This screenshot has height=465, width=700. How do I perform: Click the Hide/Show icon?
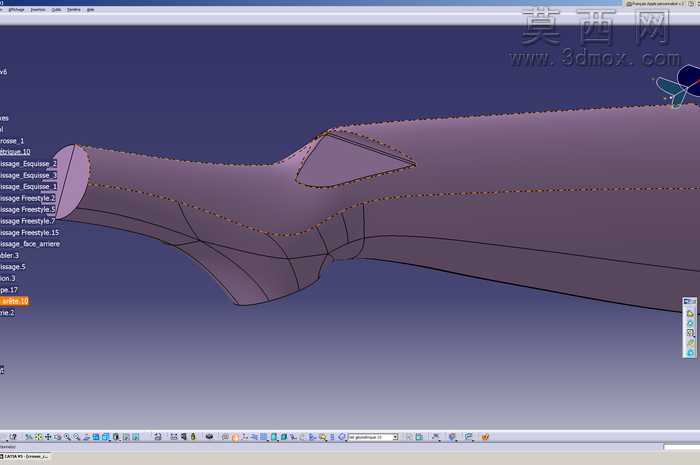pos(126,437)
